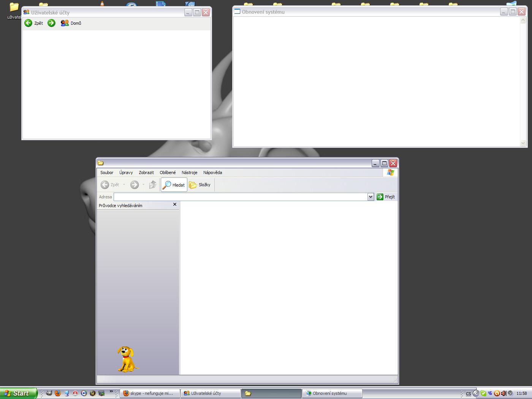Click the Up folder icon in Explorer toolbar
This screenshot has width=532, height=399.
152,185
